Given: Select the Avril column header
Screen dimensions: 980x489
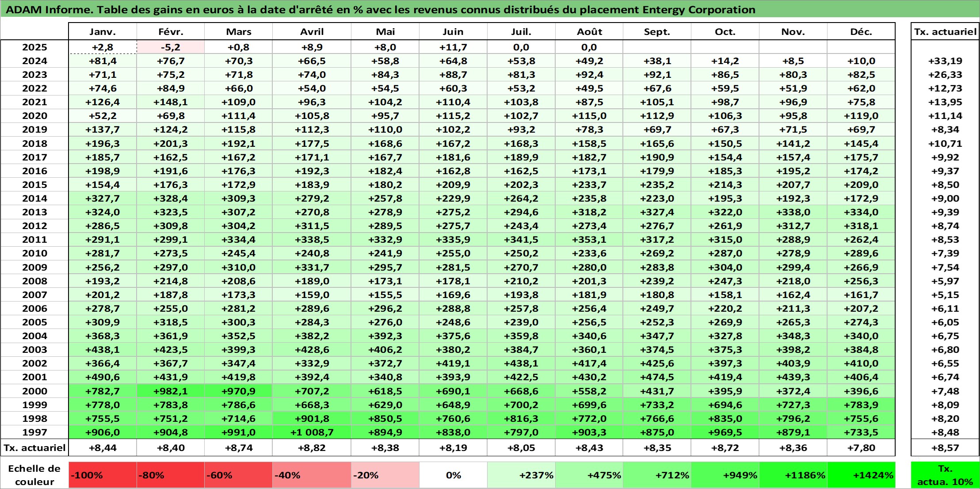Looking at the screenshot, I should 312,32.
